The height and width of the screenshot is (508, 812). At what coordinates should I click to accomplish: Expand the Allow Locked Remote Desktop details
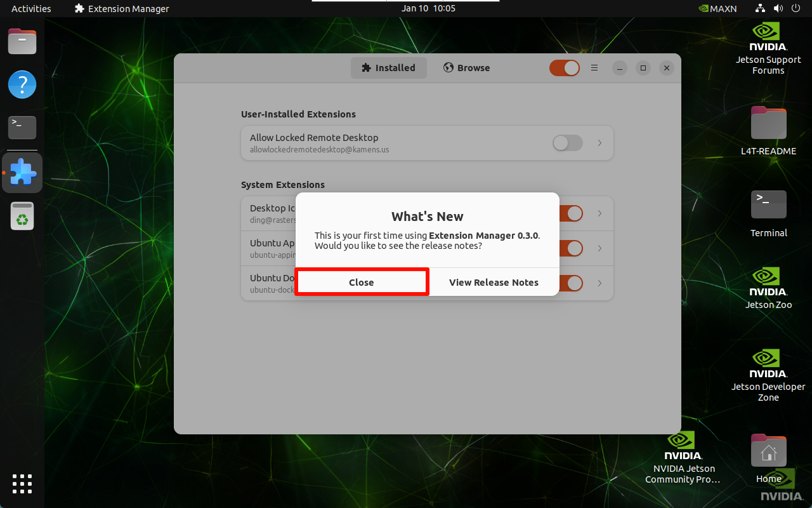[x=599, y=143]
